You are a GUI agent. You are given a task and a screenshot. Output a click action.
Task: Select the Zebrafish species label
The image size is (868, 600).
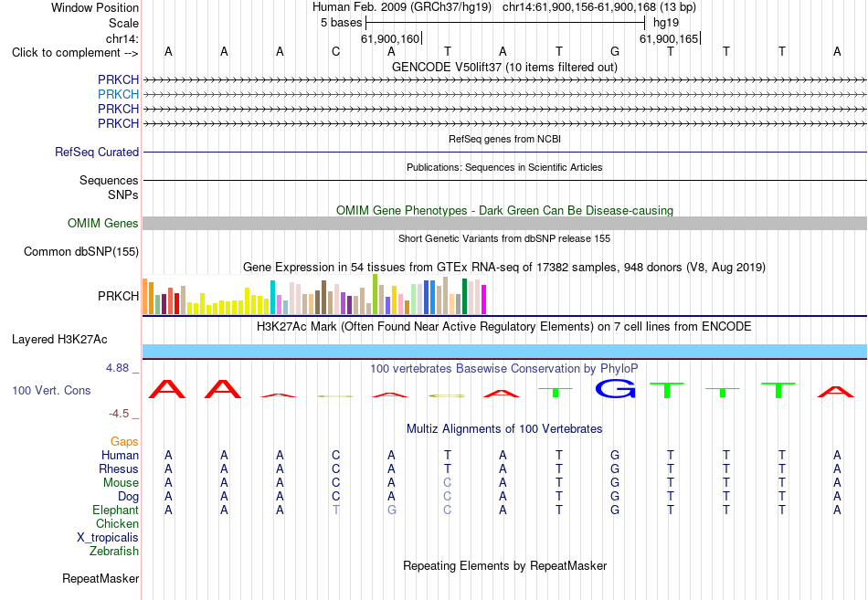pos(114,551)
